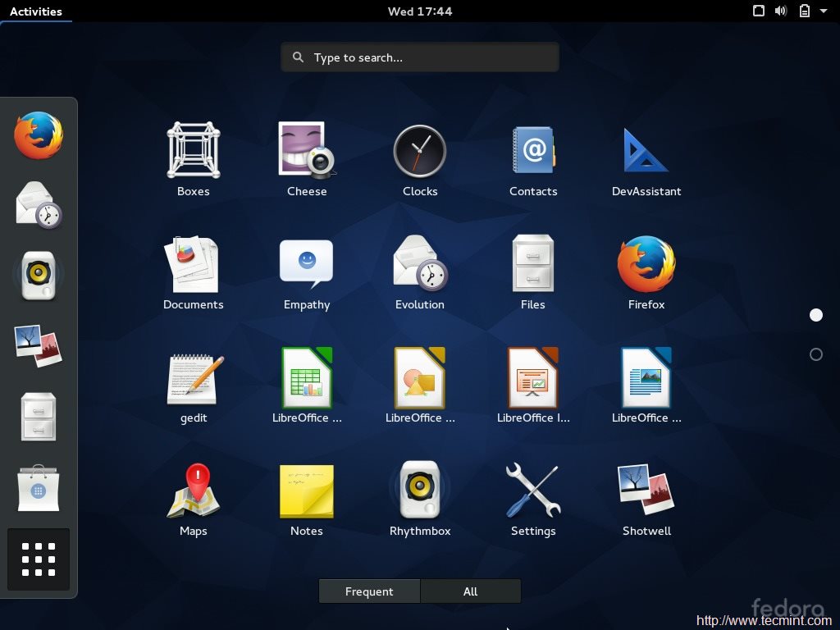Launch Firefox from the app grid
840x630 pixels.
click(x=646, y=264)
